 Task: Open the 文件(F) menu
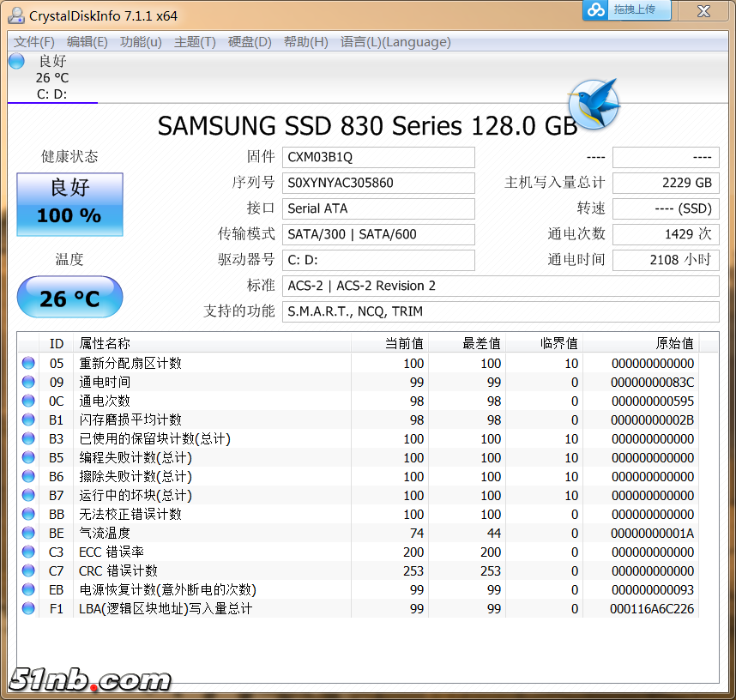pos(33,42)
